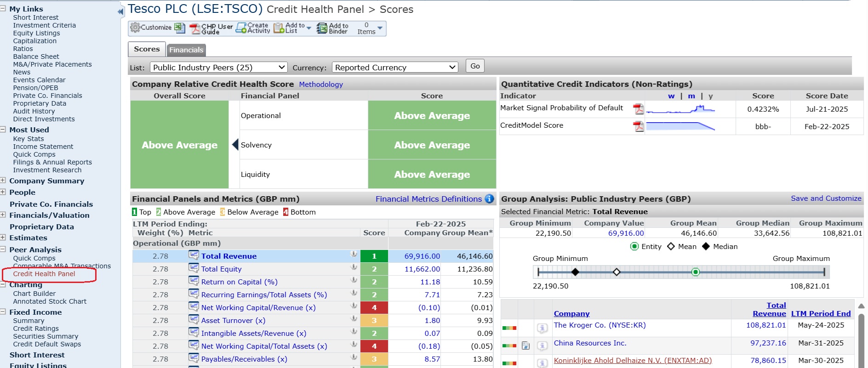Expand the Company Summary section

[x=3, y=181]
